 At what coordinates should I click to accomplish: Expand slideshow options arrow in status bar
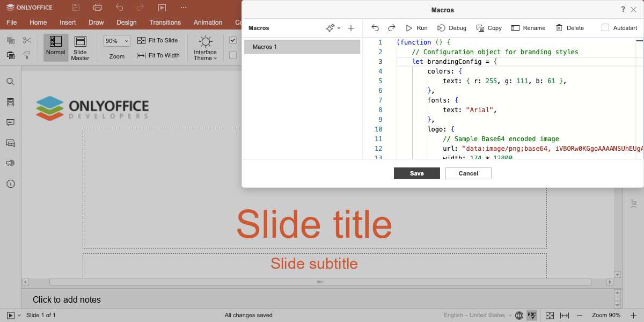pyautogui.click(x=20, y=316)
